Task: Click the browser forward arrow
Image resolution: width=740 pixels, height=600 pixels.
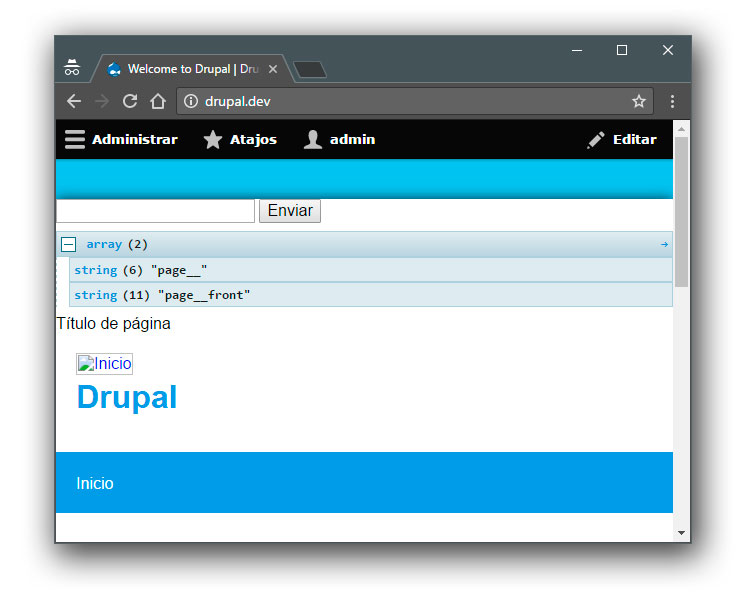Action: coord(102,101)
